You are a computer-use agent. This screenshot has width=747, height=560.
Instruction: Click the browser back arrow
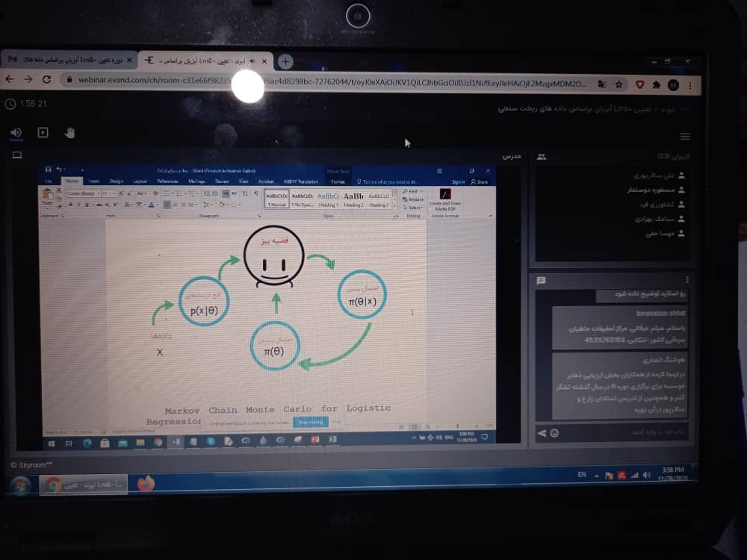10,79
